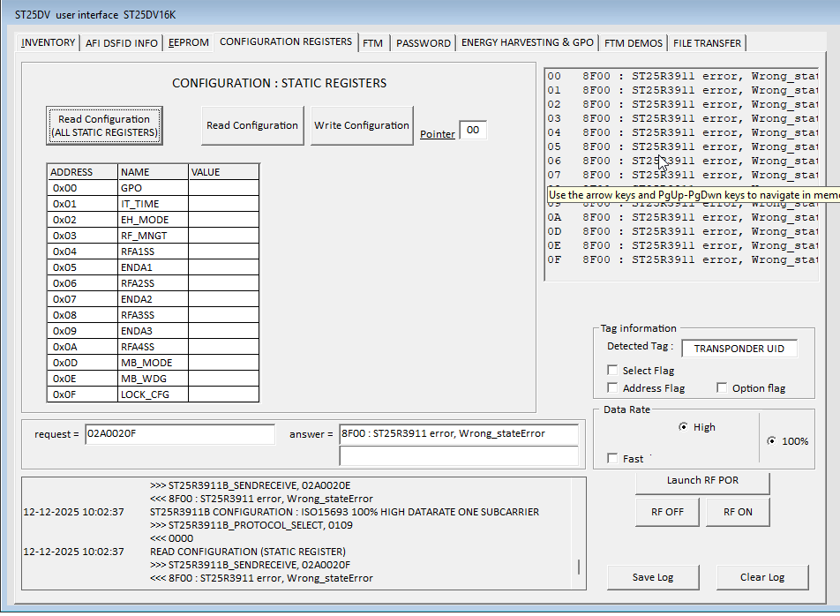Screen dimensions: 840x616
Task: Click Read Configuration (ALL STATIC REGISTERS) button
Action: click(104, 125)
